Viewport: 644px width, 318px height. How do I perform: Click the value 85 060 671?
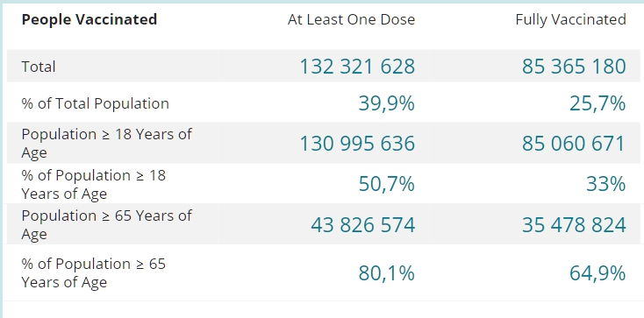pos(574,144)
